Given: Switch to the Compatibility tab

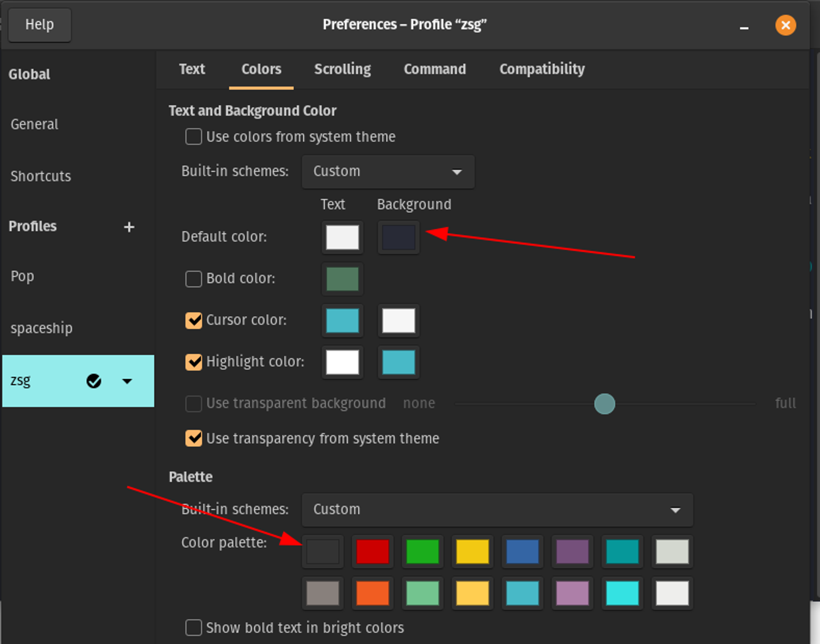Looking at the screenshot, I should pyautogui.click(x=542, y=69).
